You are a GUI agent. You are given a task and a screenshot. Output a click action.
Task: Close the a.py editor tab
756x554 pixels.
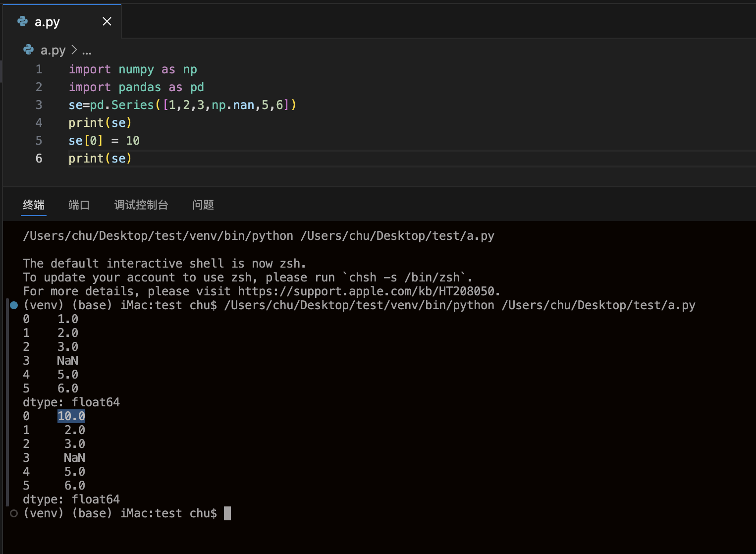107,21
